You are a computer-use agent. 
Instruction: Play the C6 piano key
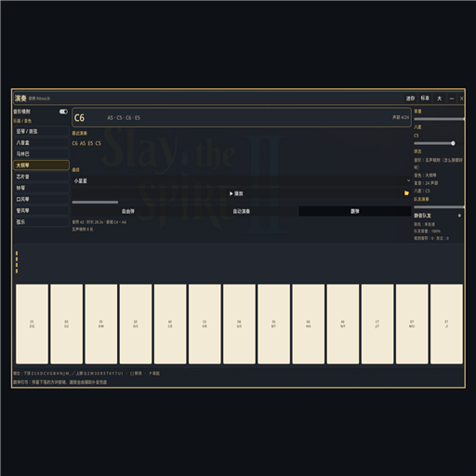click(205, 324)
